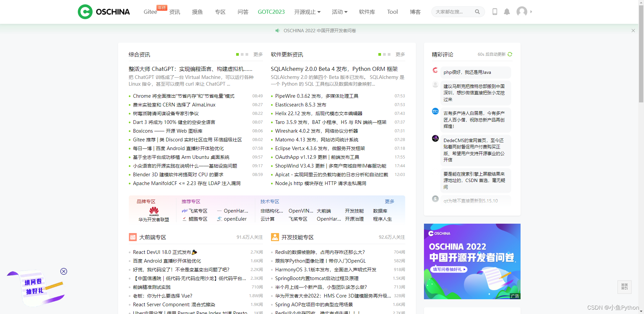Click the openEuler icon in 推荐专区
The width and height of the screenshot is (644, 314).
(x=219, y=219)
